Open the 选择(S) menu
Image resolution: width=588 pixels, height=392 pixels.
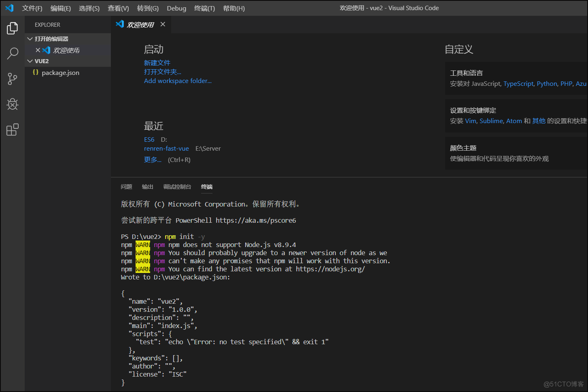[x=89, y=8]
